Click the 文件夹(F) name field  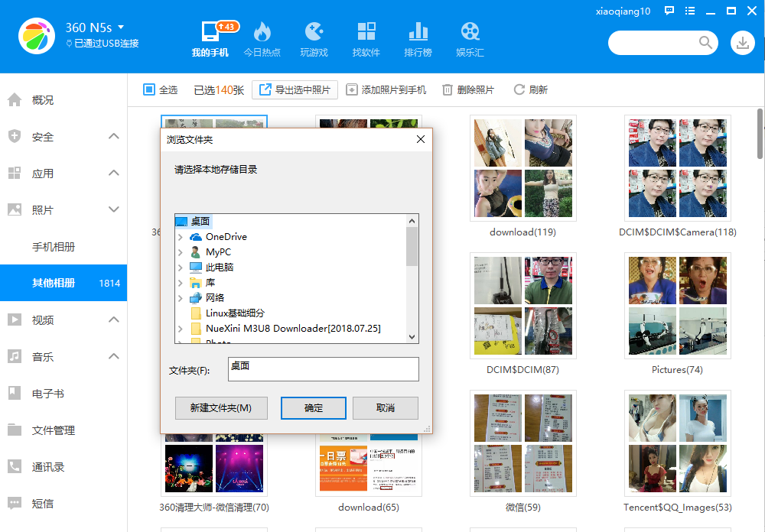click(323, 368)
